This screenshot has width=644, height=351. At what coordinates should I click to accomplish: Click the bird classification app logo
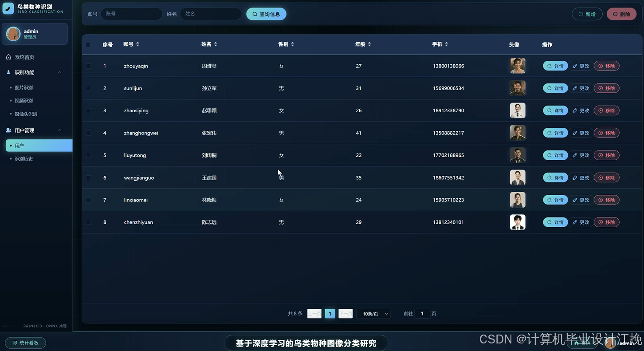click(8, 8)
